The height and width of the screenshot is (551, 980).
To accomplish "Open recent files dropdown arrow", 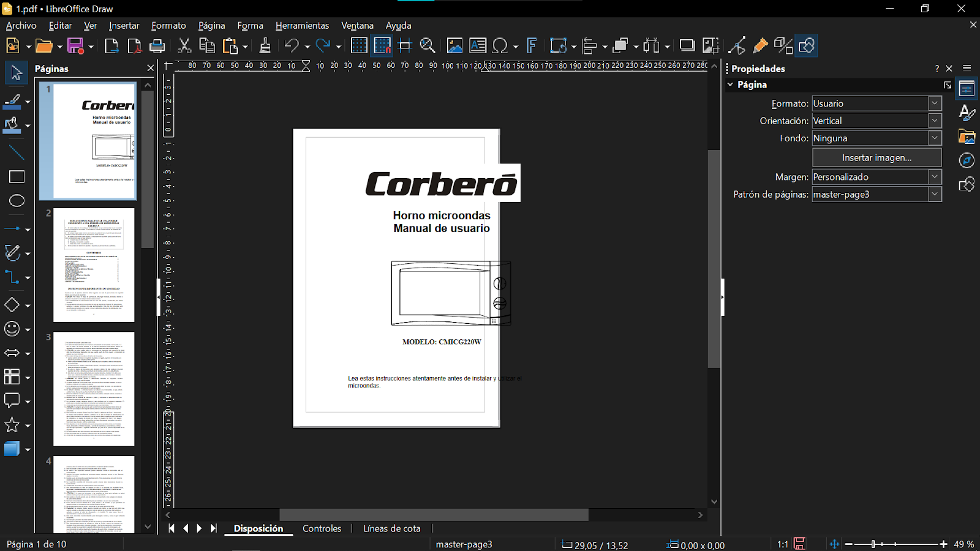I will tap(59, 47).
